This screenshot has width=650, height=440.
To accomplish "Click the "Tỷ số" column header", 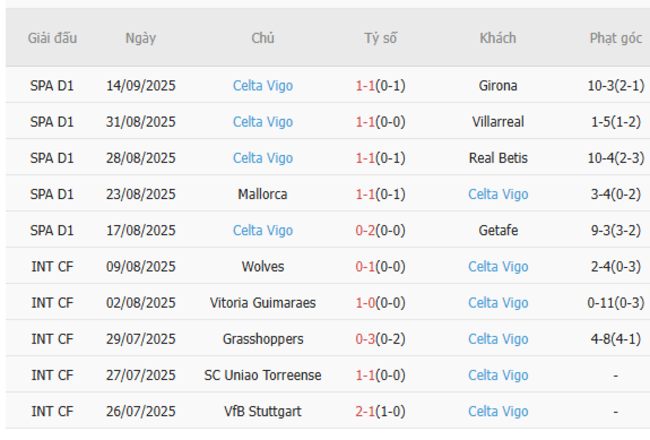I will pyautogui.click(x=380, y=38).
